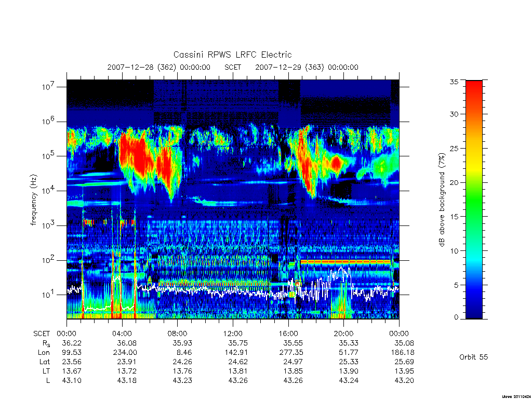Image resolution: width=532 pixels, height=399 pixels.
Task: Click the 'Cassini RPWS LRFC Electric' plot title
Action: point(232,55)
